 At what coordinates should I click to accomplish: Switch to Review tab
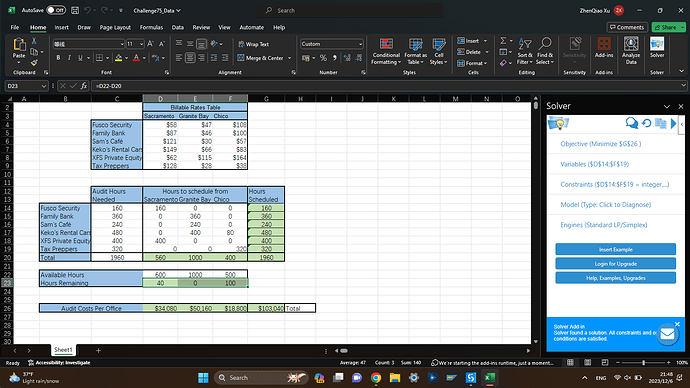(201, 27)
